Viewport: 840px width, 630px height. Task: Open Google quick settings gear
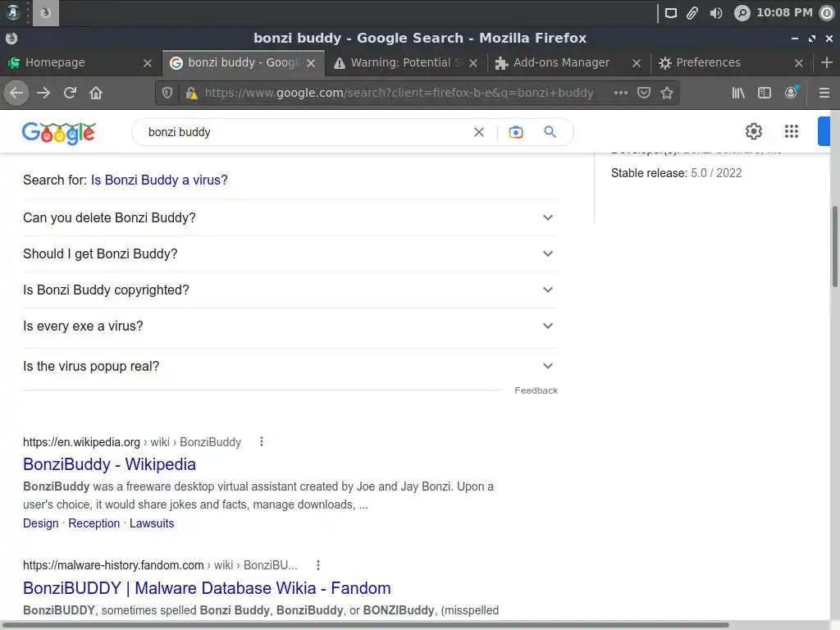click(754, 131)
